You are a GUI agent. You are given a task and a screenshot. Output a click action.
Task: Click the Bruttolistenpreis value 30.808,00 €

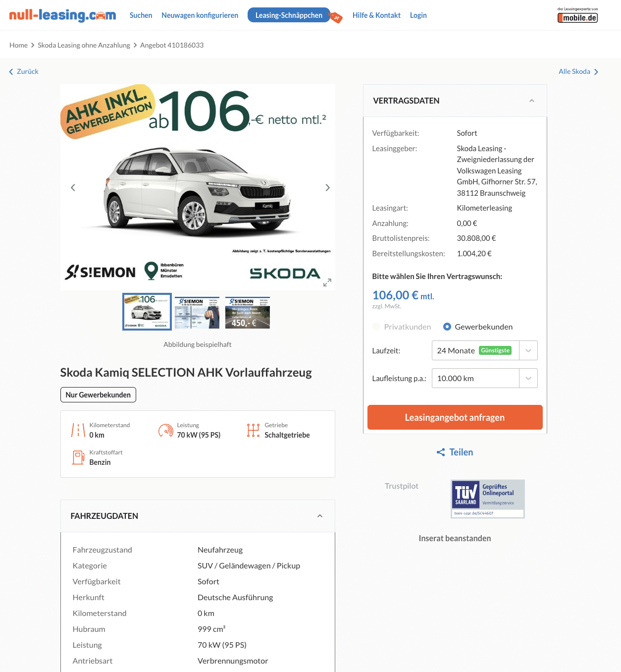476,238
